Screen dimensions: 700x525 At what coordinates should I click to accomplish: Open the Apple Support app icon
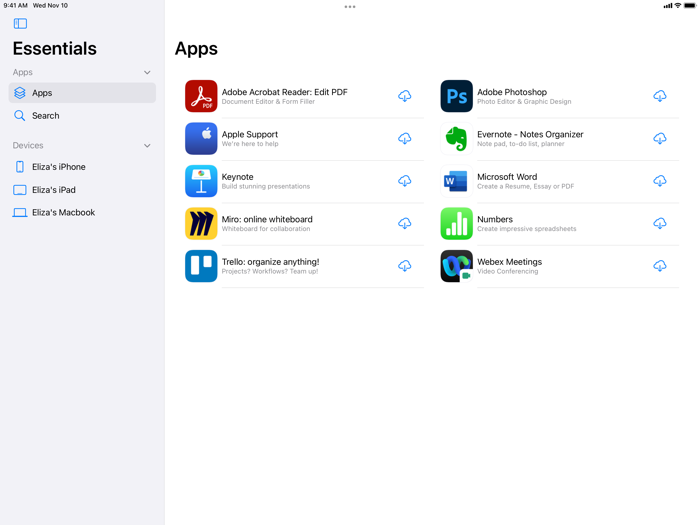pyautogui.click(x=201, y=138)
